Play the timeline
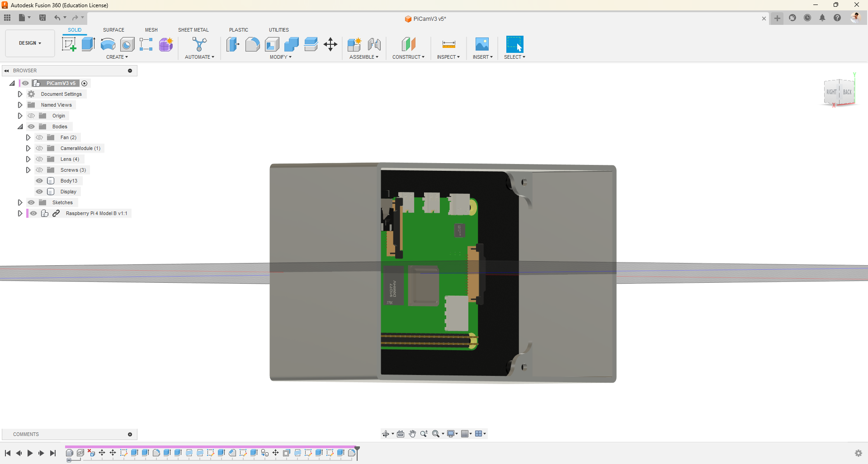The image size is (868, 464). pos(30,453)
